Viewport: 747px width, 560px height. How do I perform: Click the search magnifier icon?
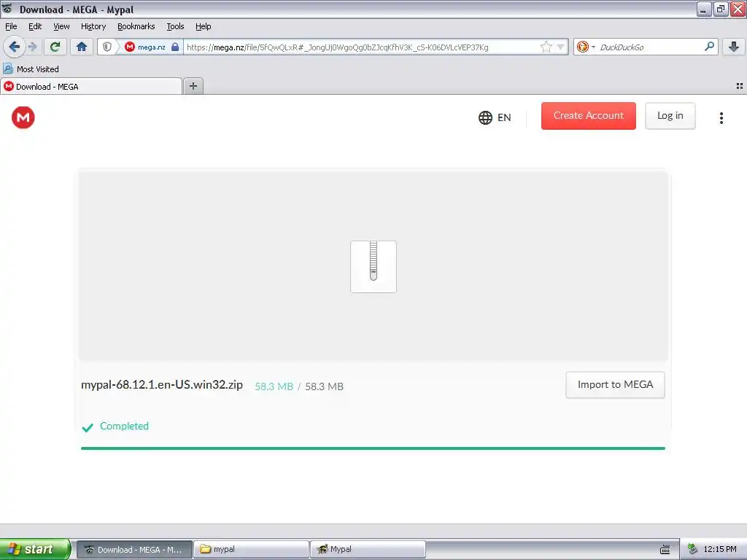[709, 47]
